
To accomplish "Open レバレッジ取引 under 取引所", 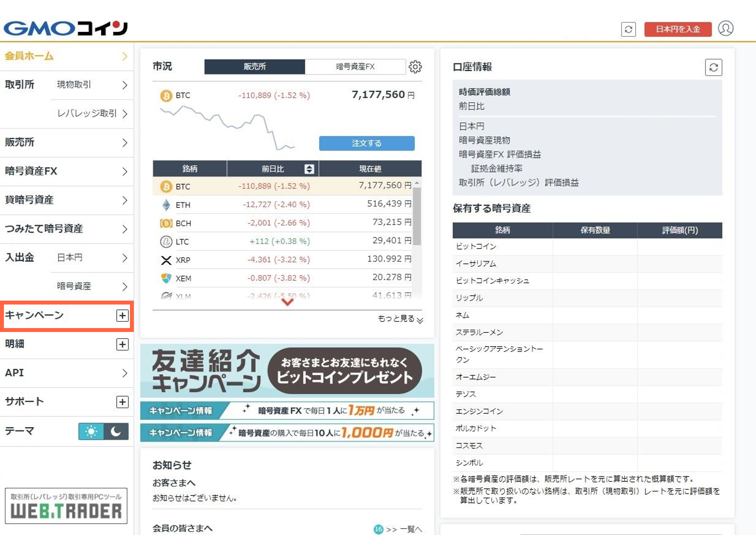I will [92, 114].
